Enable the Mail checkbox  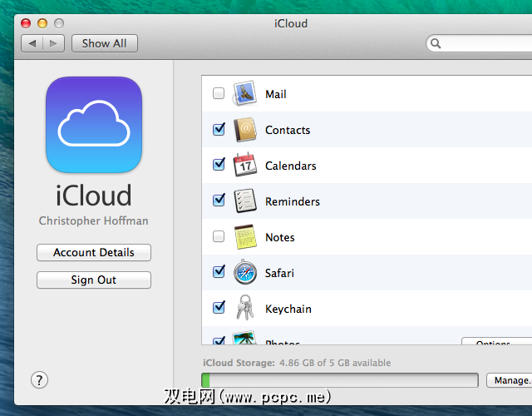click(219, 94)
